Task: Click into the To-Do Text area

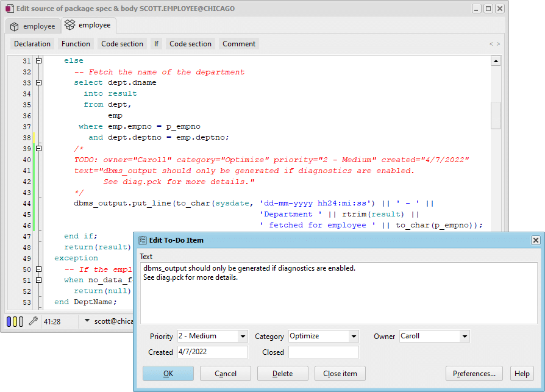Action: 339,293
